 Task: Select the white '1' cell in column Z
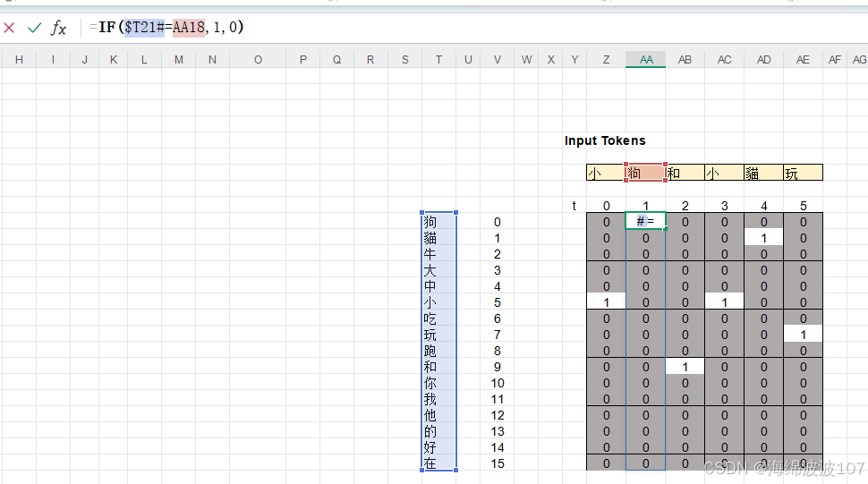[606, 302]
